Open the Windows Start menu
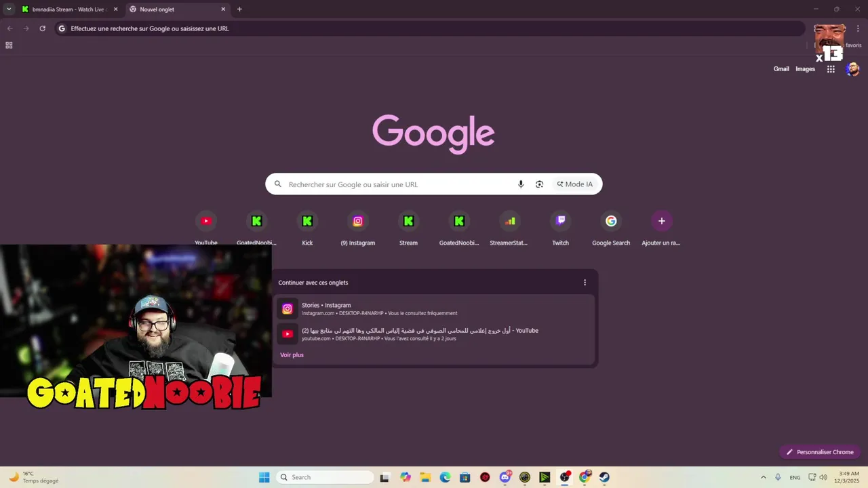The width and height of the screenshot is (868, 488). coord(264,477)
